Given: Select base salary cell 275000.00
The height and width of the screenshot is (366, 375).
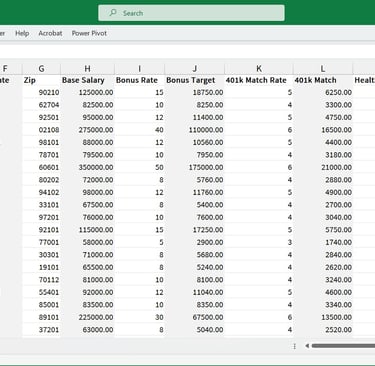Looking at the screenshot, I should 87,130.
